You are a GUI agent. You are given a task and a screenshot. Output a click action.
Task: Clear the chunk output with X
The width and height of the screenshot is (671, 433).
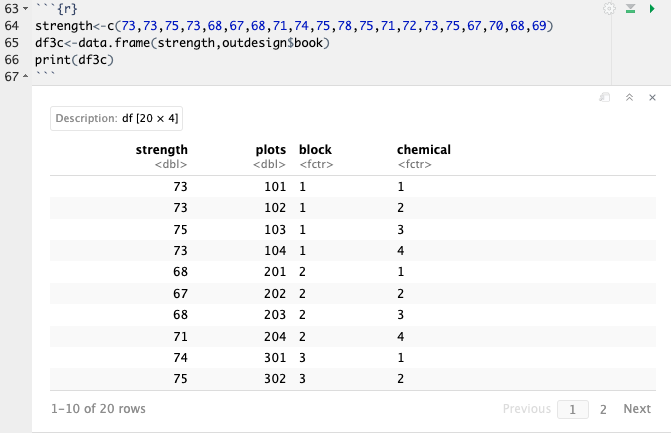[x=652, y=98]
